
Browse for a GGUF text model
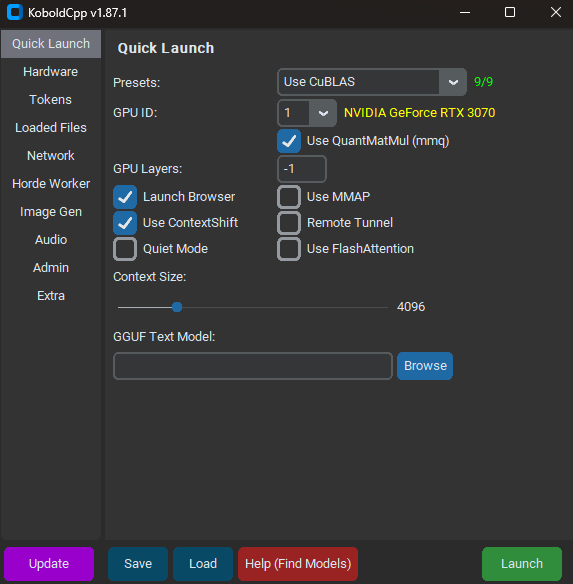tap(425, 366)
